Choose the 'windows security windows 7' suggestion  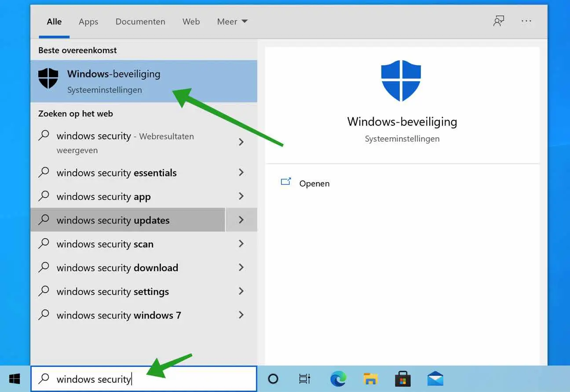pyautogui.click(x=128, y=315)
